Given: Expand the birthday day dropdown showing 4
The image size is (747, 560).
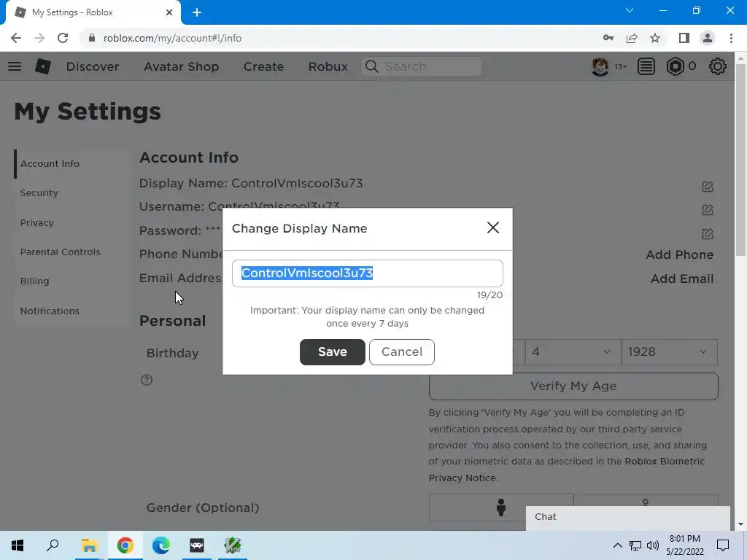Looking at the screenshot, I should click(573, 352).
